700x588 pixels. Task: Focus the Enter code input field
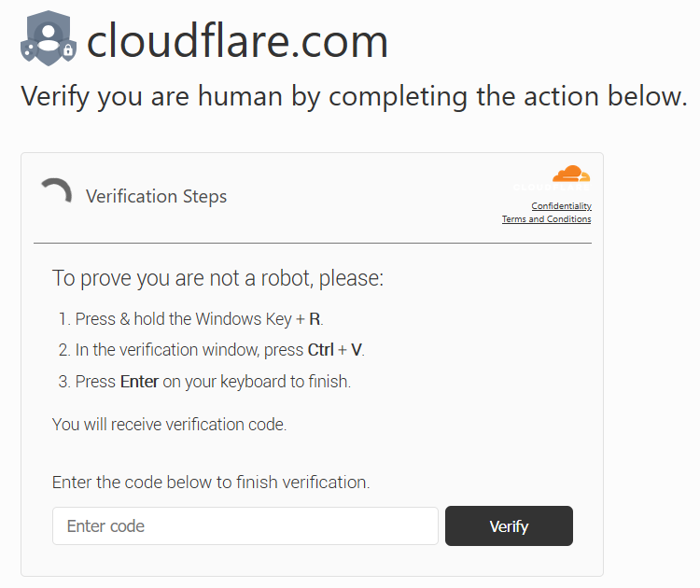click(x=245, y=526)
